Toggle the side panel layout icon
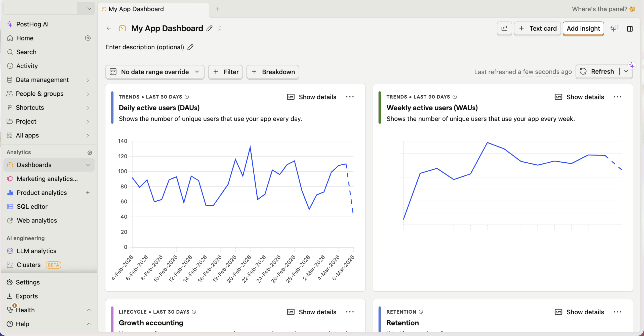This screenshot has height=336, width=644. pyautogui.click(x=630, y=29)
